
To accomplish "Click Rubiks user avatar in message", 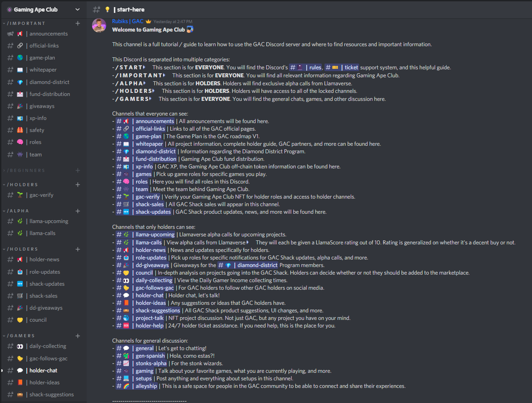I will 99,25.
